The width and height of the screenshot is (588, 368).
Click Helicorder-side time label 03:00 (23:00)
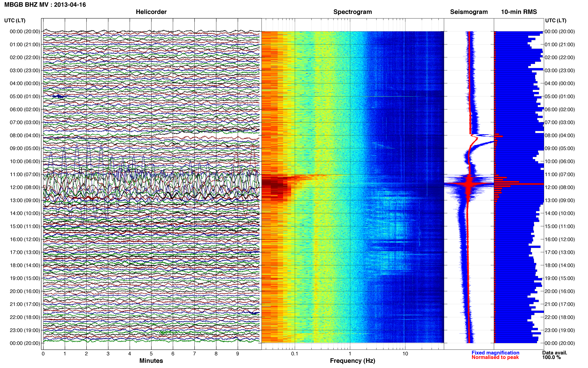click(25, 71)
